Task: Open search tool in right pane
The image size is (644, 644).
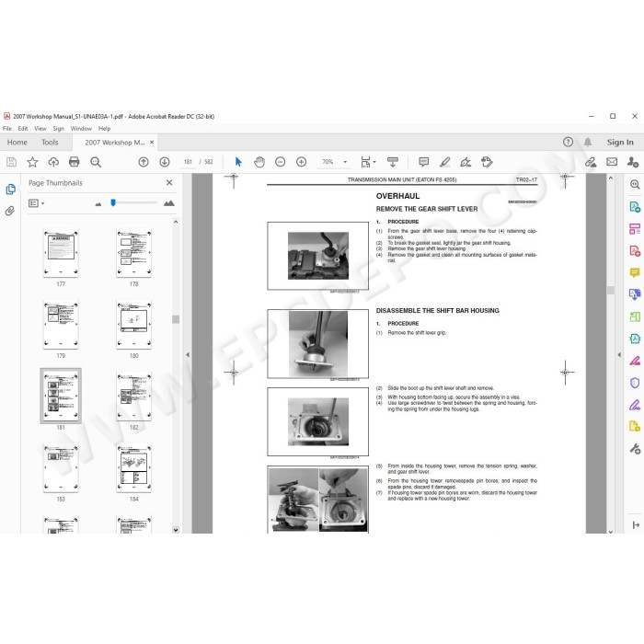Action: pyautogui.click(x=635, y=184)
